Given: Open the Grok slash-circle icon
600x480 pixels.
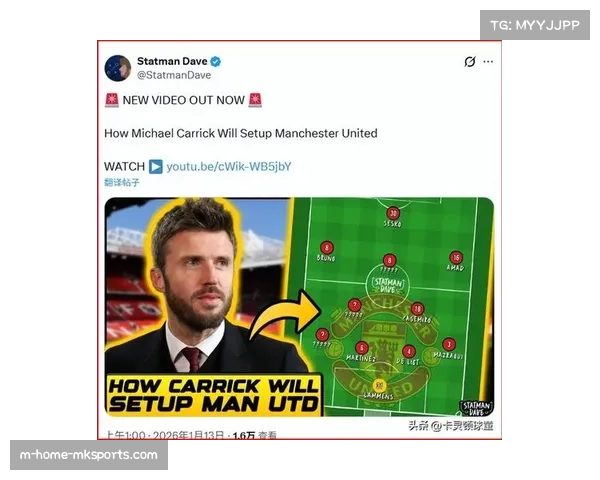Looking at the screenshot, I should tap(470, 61).
